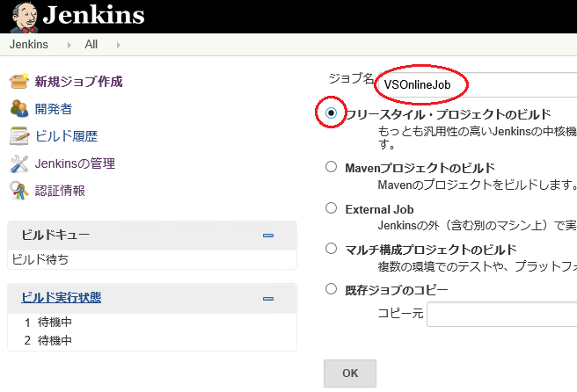Collapse the ビルドキュー panel
The height and width of the screenshot is (392, 577).
[x=268, y=236]
